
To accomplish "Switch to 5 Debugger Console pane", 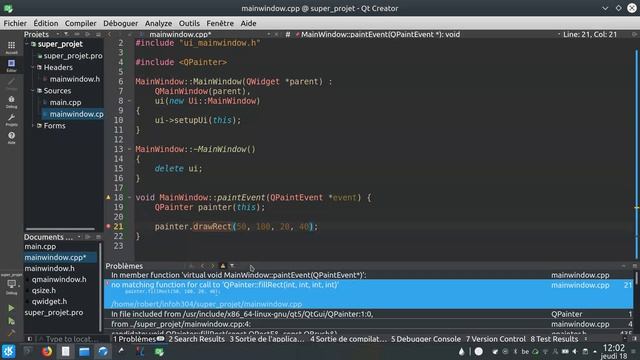I will [426, 339].
